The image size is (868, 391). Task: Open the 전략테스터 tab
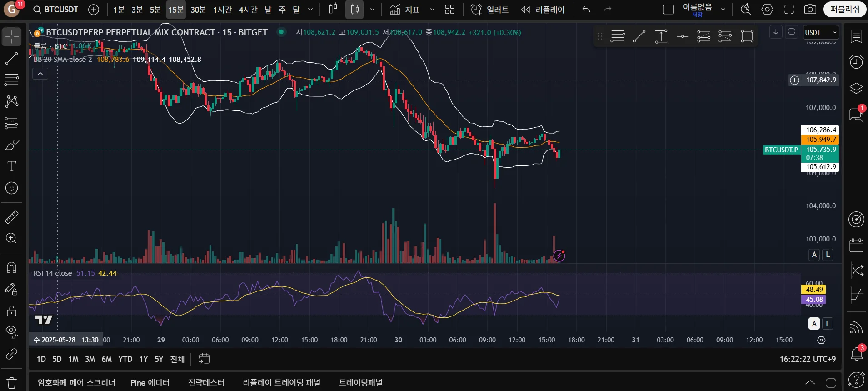pyautogui.click(x=206, y=382)
